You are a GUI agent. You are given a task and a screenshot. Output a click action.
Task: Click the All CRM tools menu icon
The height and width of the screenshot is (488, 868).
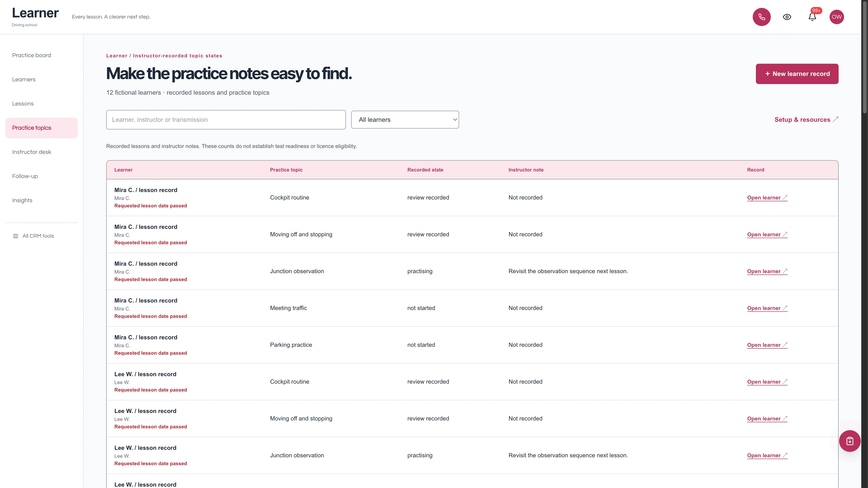click(16, 236)
